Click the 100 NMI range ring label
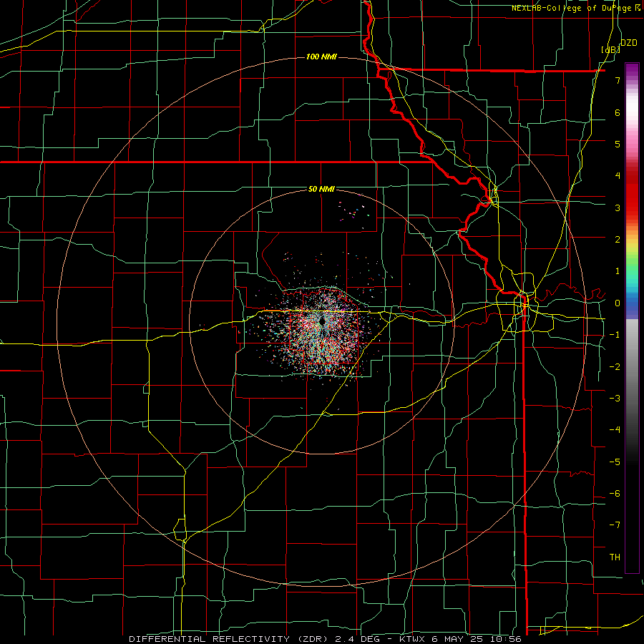This screenshot has width=644, height=644. coord(321,57)
